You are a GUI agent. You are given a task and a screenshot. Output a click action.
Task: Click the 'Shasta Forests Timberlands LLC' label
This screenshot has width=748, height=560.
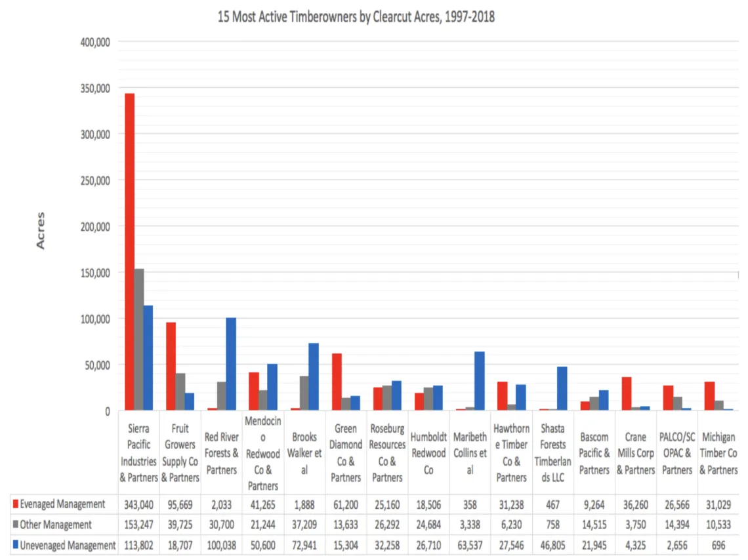click(552, 453)
